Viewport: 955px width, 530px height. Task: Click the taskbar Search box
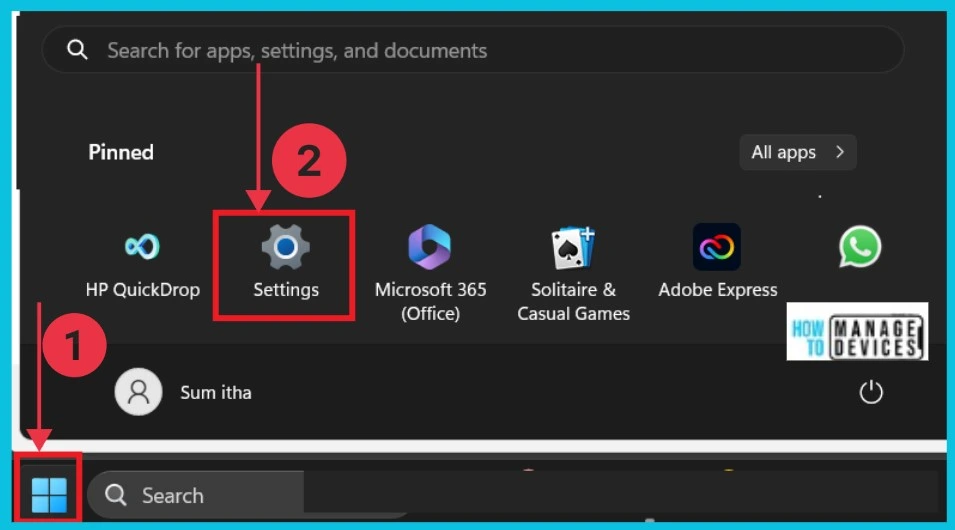click(196, 495)
